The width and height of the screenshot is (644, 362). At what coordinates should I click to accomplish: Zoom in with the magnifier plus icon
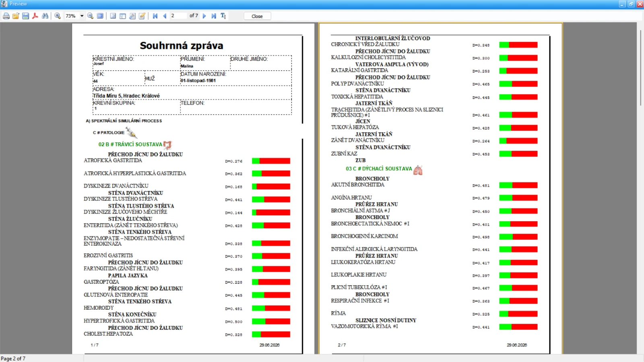pyautogui.click(x=58, y=16)
